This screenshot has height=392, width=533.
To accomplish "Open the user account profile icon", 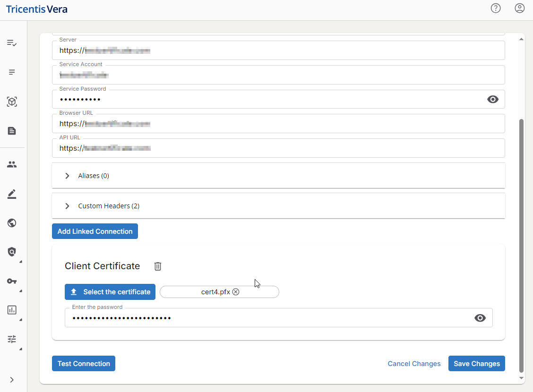I will pos(519,9).
